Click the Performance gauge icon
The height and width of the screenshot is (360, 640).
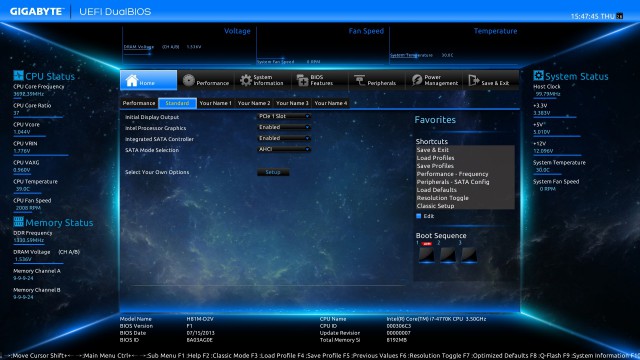click(x=188, y=80)
